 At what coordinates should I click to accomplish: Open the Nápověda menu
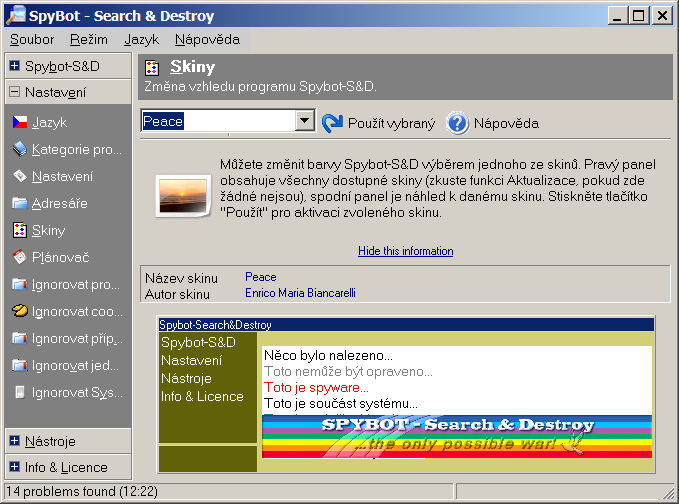point(207,39)
